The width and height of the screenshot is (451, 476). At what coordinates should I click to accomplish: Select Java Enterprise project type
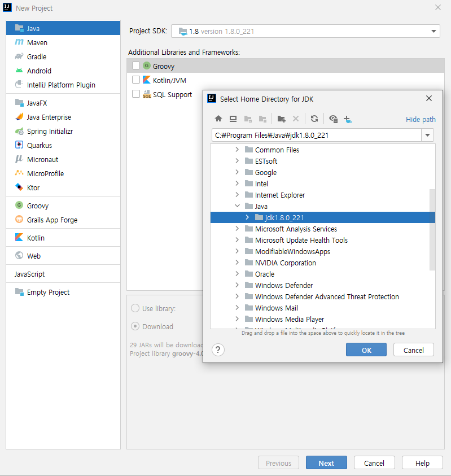pos(63,117)
